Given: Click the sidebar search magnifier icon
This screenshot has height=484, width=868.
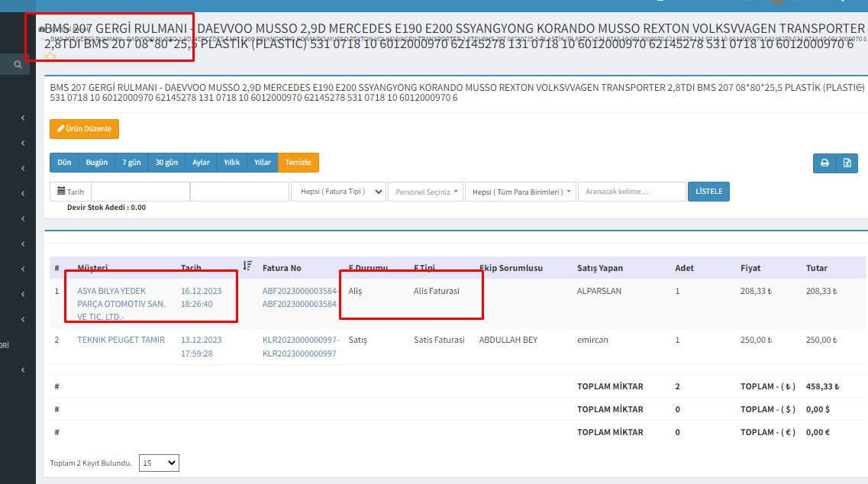Looking at the screenshot, I should click(18, 66).
